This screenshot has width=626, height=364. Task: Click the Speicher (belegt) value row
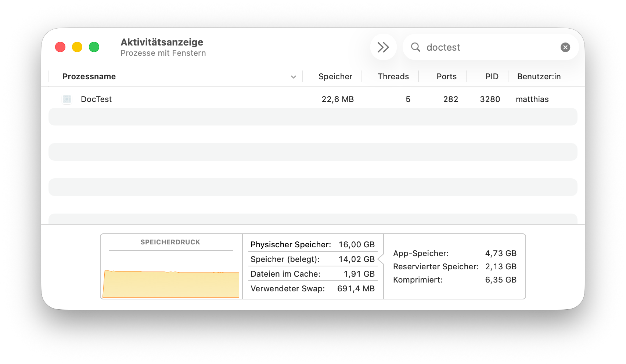click(312, 259)
